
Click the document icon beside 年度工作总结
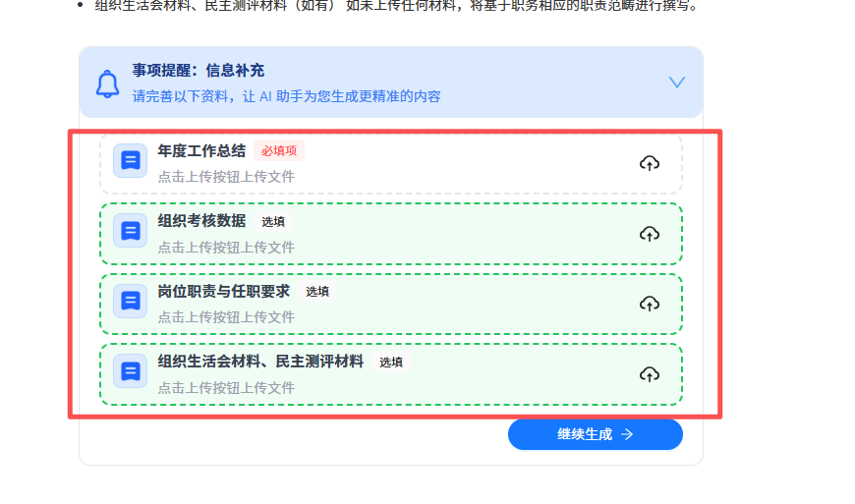[x=130, y=161]
